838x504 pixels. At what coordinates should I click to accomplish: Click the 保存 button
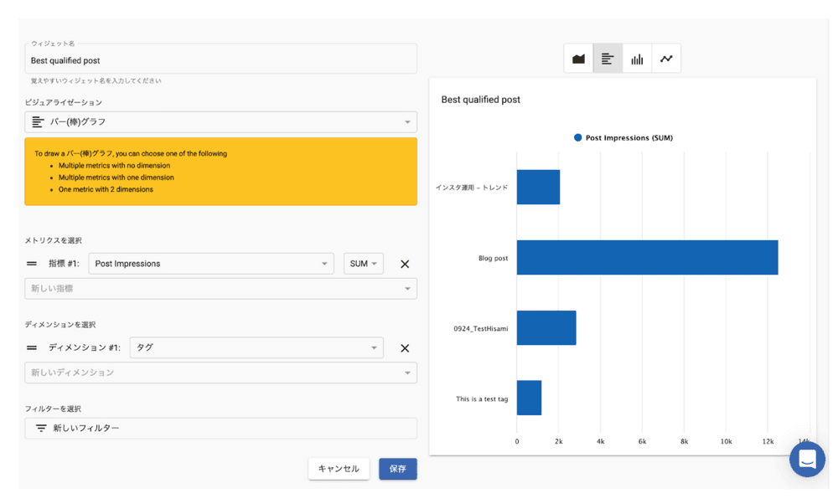coord(397,469)
